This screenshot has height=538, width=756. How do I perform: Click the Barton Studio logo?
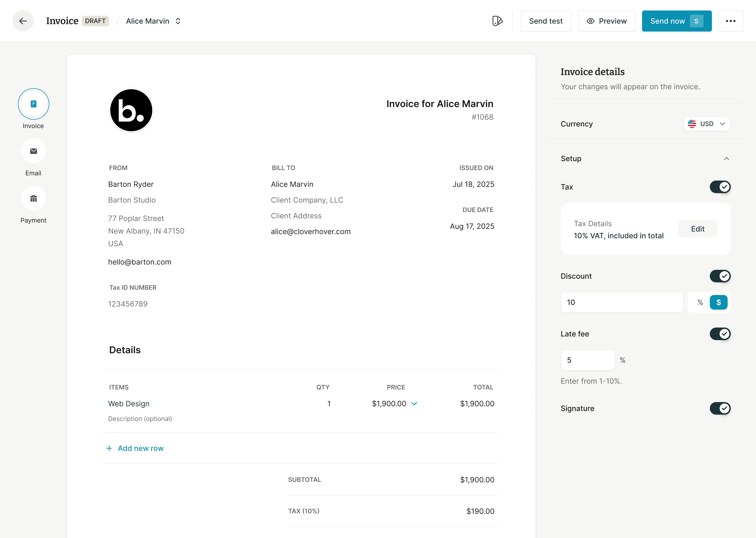click(131, 110)
